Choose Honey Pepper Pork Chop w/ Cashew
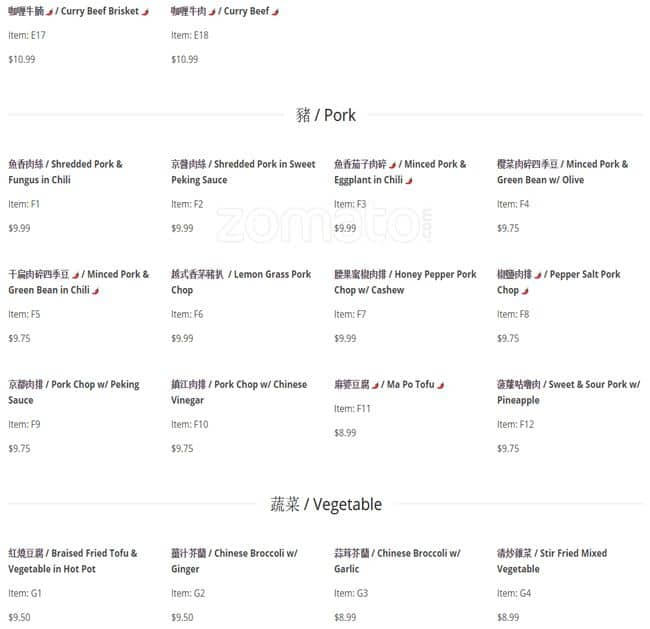The image size is (650, 629). [x=405, y=282]
